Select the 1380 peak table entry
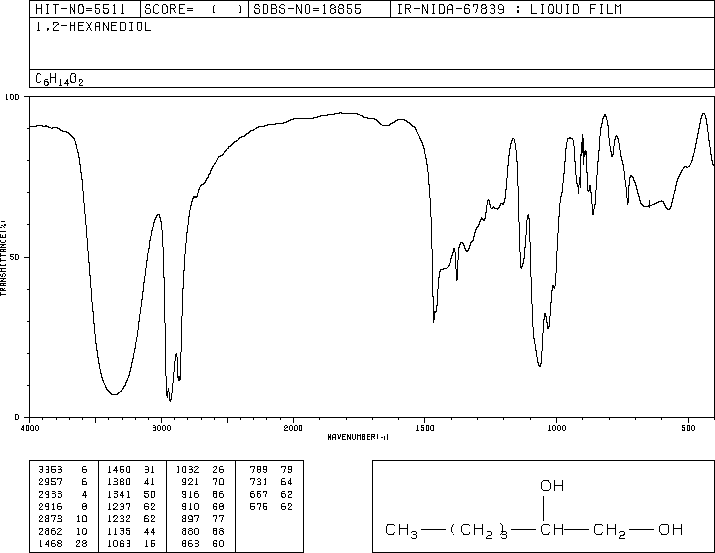Screen dimensions: 715x553 pos(131,481)
